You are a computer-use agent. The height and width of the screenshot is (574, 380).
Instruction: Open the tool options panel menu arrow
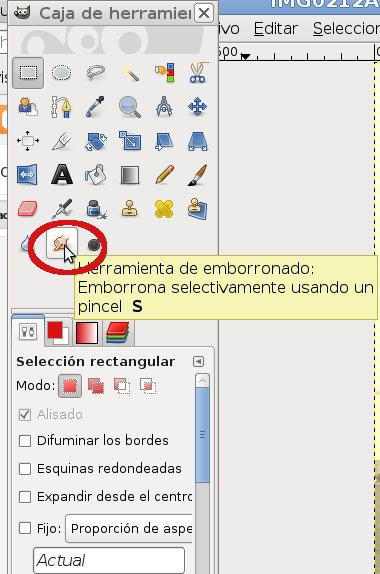198,362
